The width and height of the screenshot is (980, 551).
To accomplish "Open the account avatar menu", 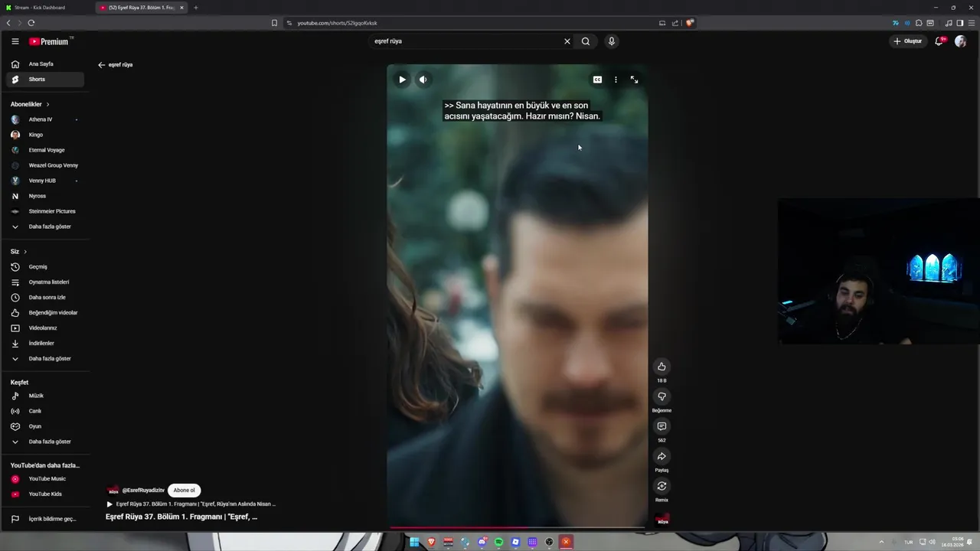I will tap(960, 41).
